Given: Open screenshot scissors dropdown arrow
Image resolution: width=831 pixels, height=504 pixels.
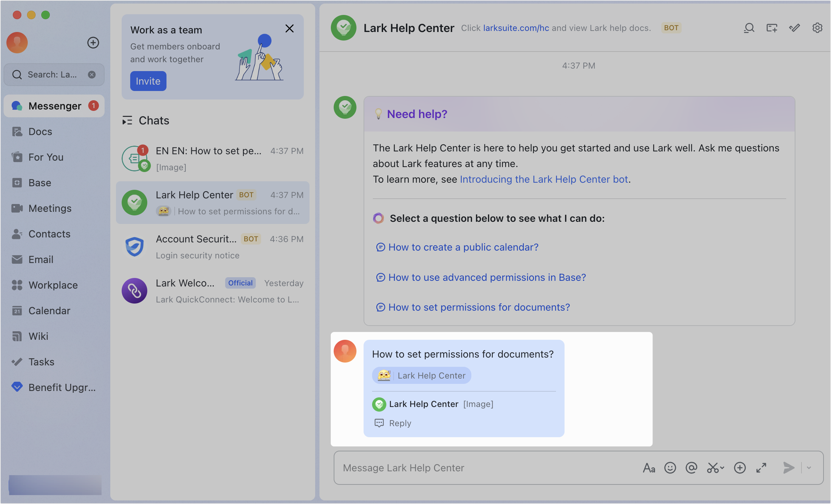Looking at the screenshot, I should coord(722,468).
